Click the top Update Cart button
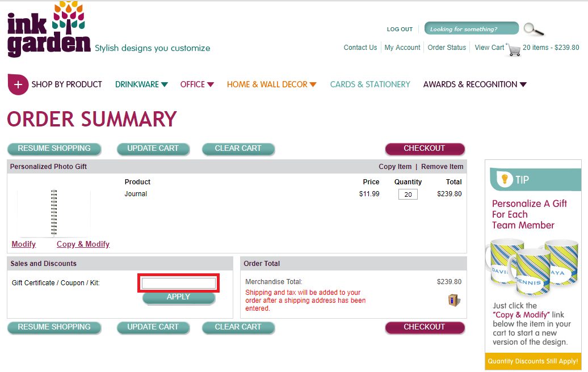 pos(153,149)
